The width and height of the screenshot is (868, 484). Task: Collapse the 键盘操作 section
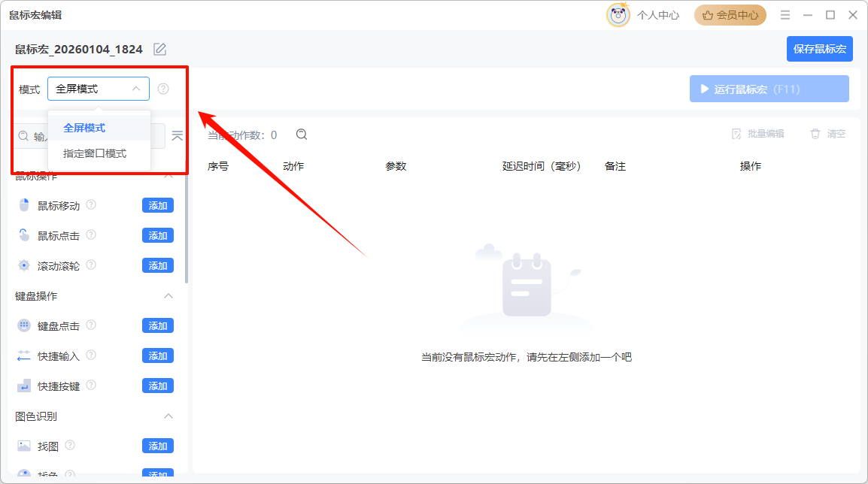(x=168, y=295)
